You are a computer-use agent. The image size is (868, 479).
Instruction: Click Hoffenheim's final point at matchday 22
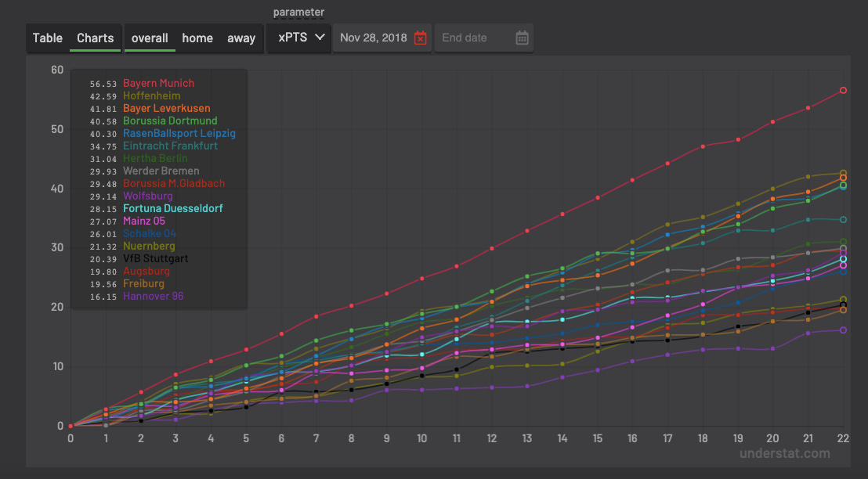coord(843,173)
